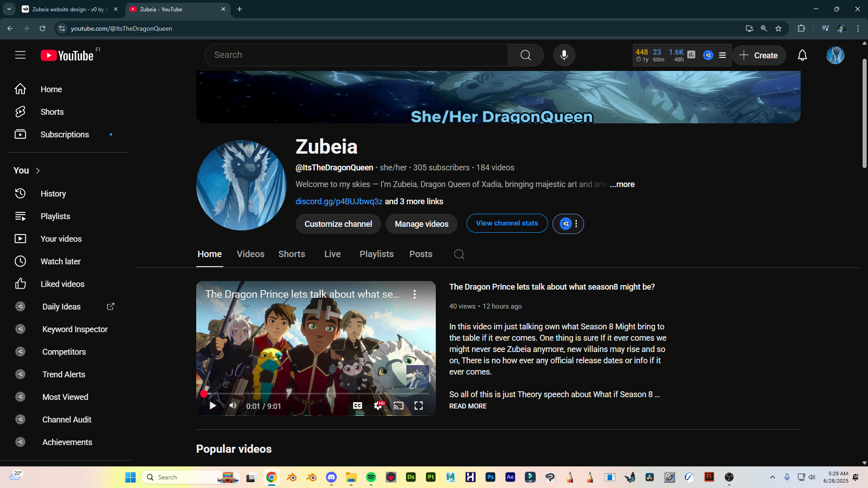Viewport: 868px width, 488px height.
Task: Expand video description with READ MORE
Action: 468,406
